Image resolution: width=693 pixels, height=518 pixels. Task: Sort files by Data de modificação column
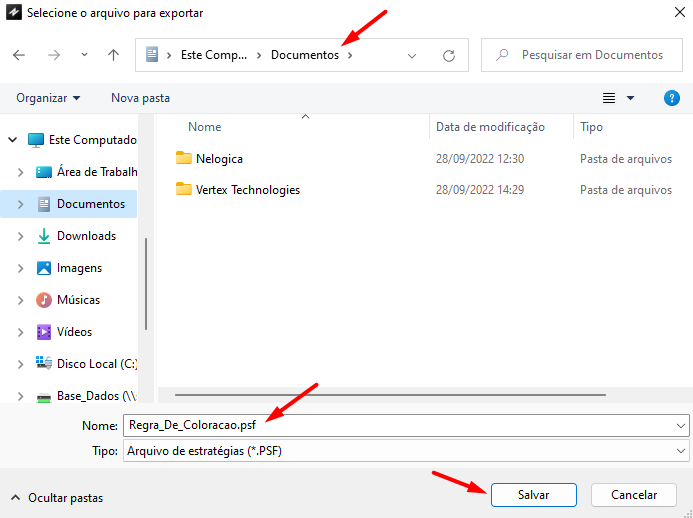490,127
